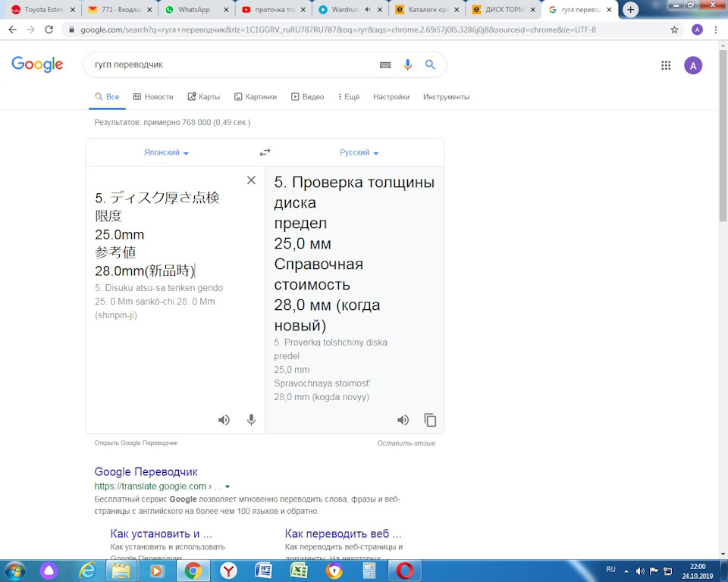Viewport: 728px width, 582px height.
Task: Go forward in browser history
Action: [x=30, y=30]
